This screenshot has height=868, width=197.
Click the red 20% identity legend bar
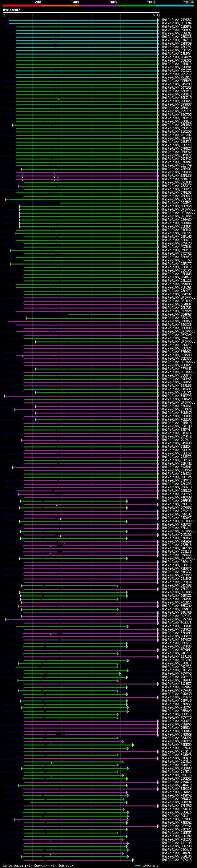pos(22,6)
